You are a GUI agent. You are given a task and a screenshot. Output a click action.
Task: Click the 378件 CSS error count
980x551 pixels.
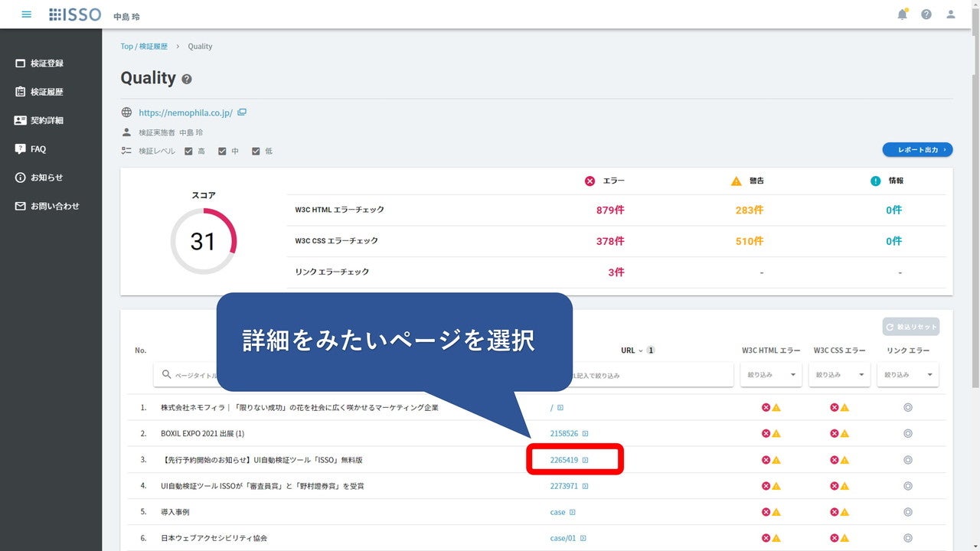(x=610, y=241)
